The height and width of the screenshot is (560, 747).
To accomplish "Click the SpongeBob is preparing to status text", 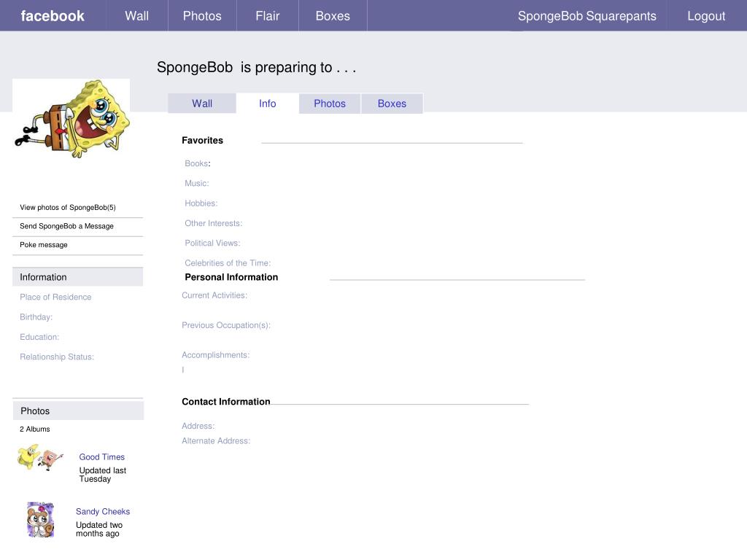I will tap(256, 67).
